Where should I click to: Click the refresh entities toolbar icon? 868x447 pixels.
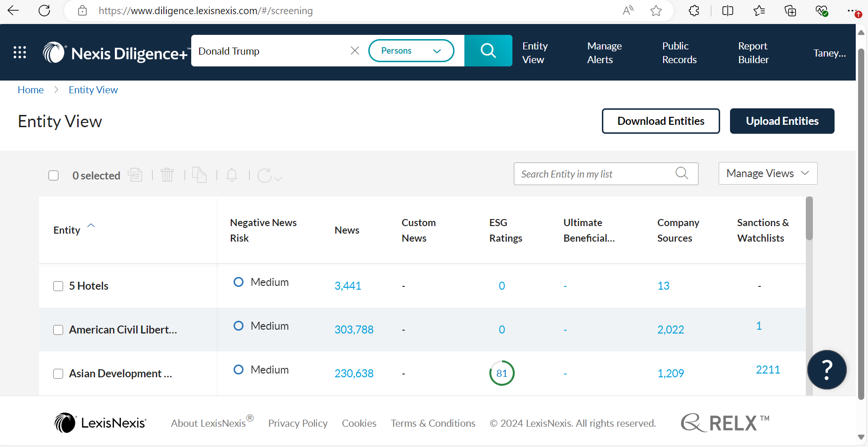coord(269,175)
